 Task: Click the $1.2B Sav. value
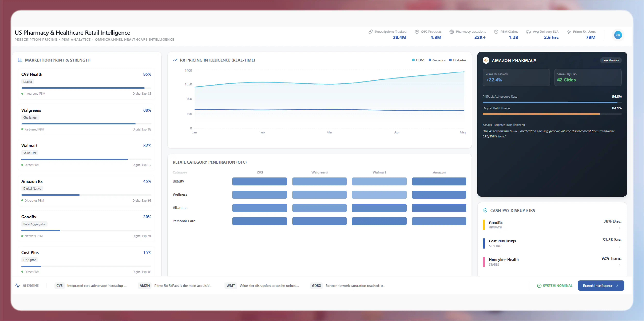coord(612,240)
